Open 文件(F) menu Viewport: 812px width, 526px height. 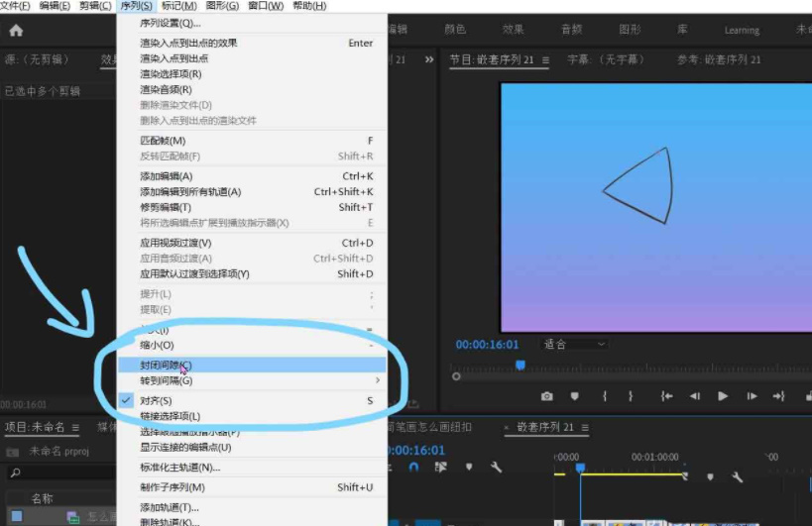tap(15, 6)
